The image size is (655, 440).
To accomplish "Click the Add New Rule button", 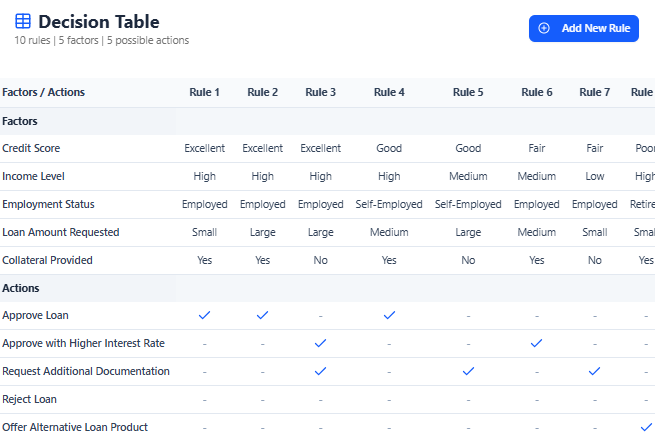I will pos(583,28).
